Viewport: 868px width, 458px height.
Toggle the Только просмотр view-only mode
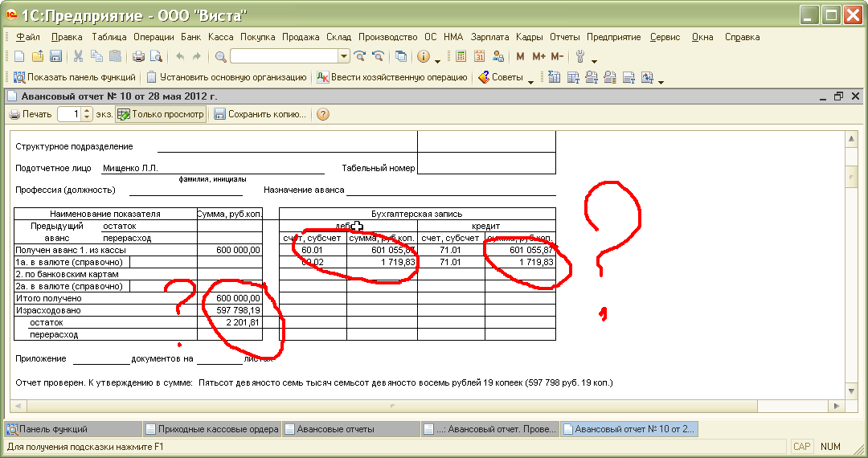pyautogui.click(x=161, y=115)
